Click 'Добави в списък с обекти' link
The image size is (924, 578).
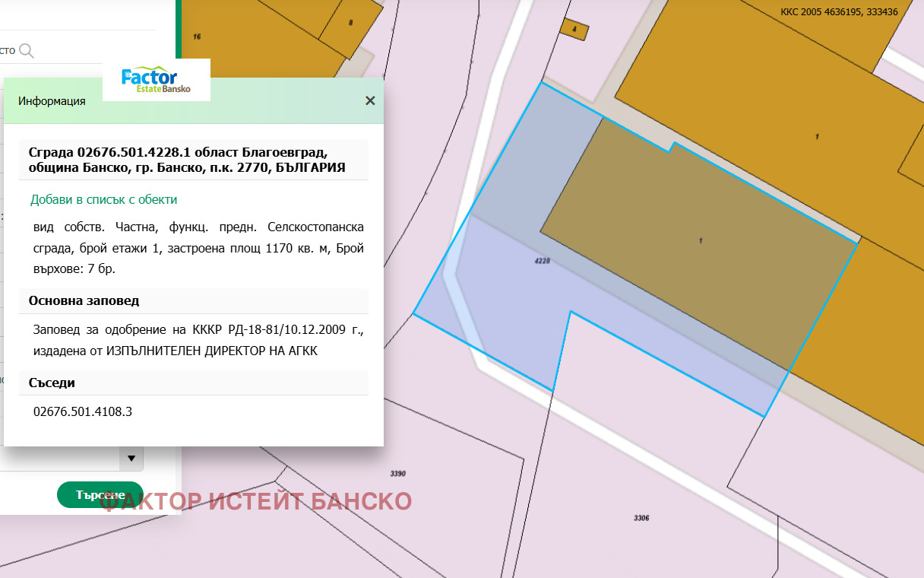click(x=103, y=199)
